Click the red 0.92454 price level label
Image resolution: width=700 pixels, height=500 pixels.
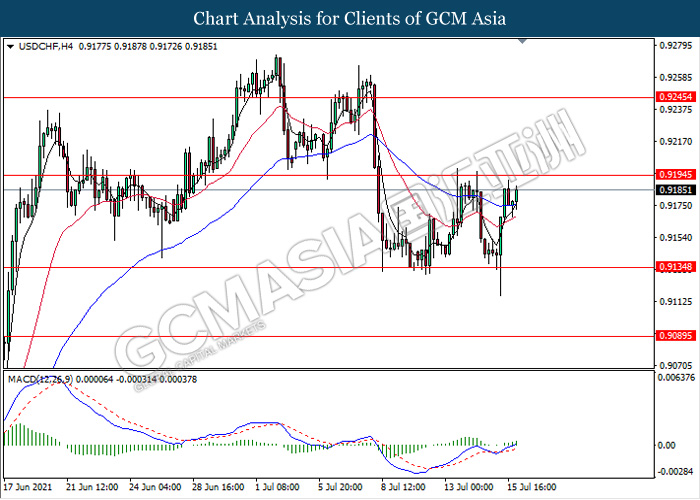click(676, 97)
